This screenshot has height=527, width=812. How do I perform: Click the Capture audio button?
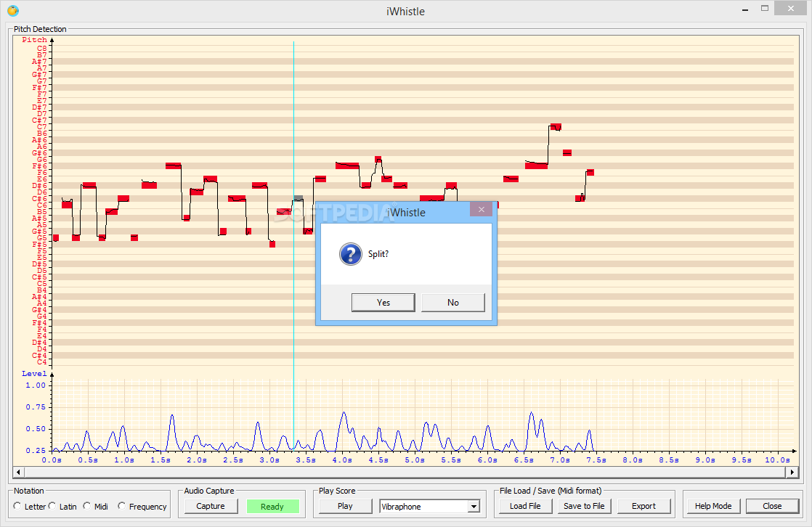tap(211, 506)
